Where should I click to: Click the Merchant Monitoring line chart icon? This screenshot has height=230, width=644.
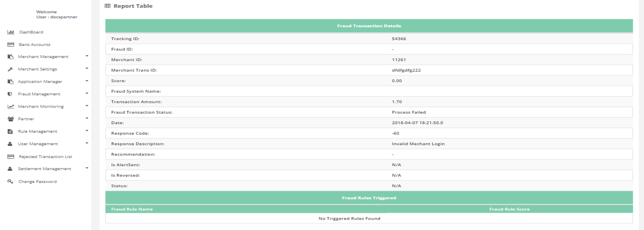point(11,107)
